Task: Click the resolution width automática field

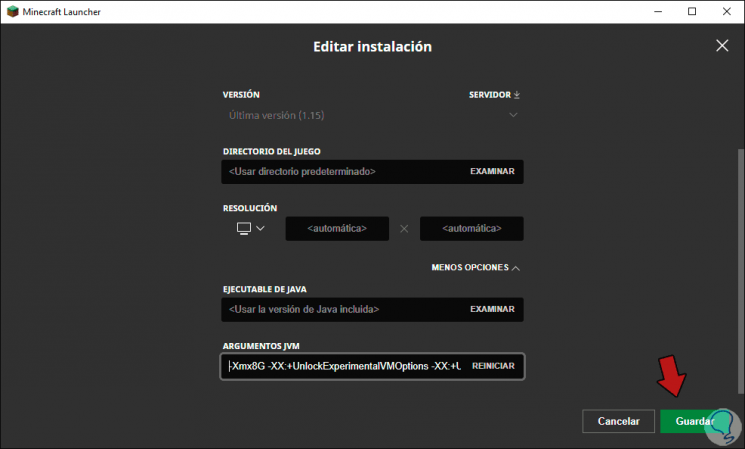Action: click(337, 229)
